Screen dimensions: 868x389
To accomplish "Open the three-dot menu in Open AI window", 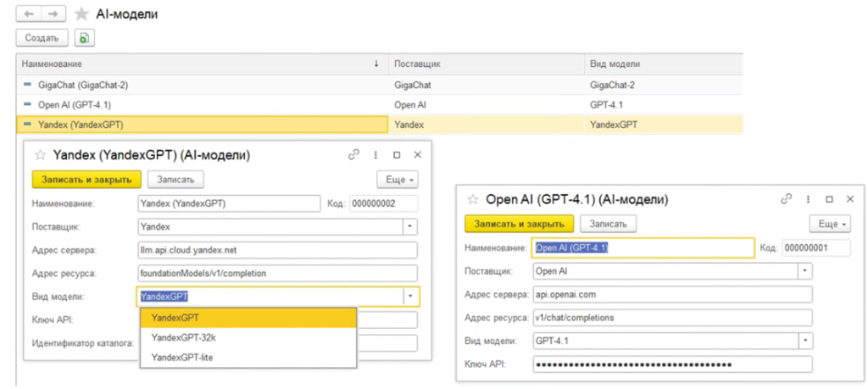I will tap(808, 199).
